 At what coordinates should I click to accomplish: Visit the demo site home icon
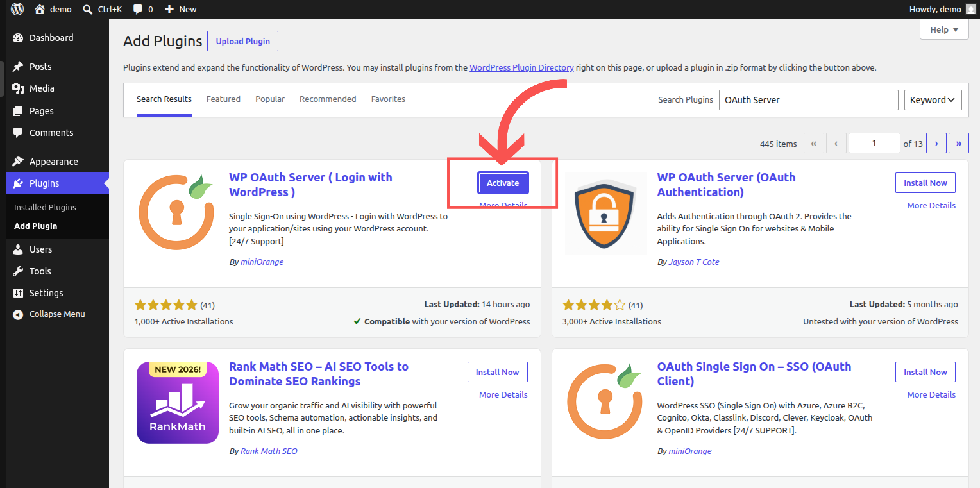click(40, 9)
